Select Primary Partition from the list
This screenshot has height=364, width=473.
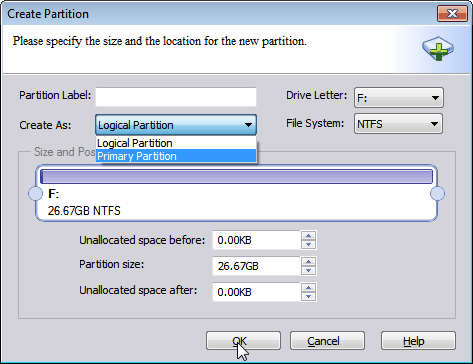click(176, 156)
